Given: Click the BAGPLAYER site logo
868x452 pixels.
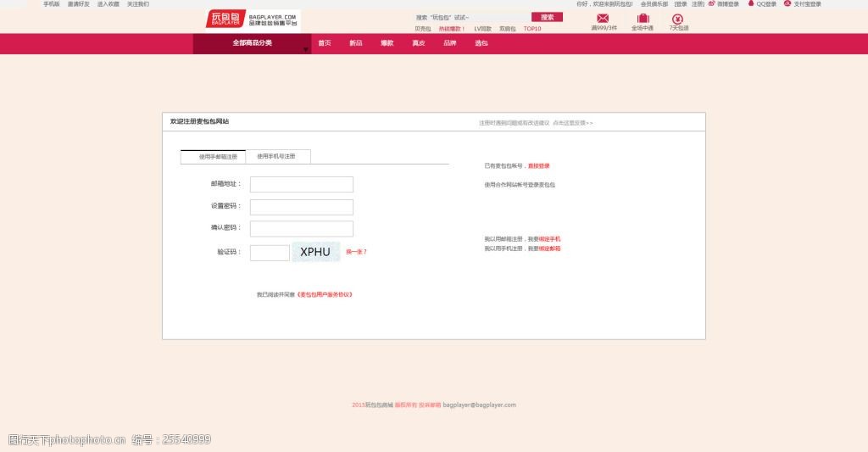Looking at the screenshot, I should [252, 20].
